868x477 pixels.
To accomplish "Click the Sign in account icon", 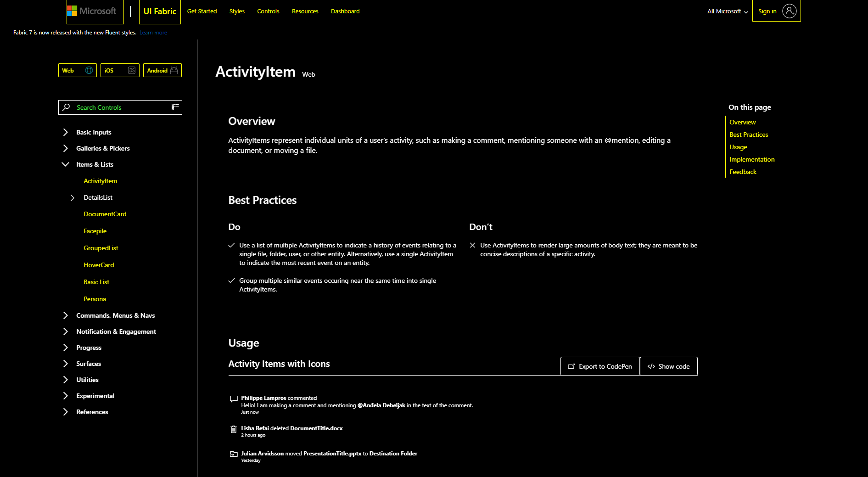I will click(790, 11).
